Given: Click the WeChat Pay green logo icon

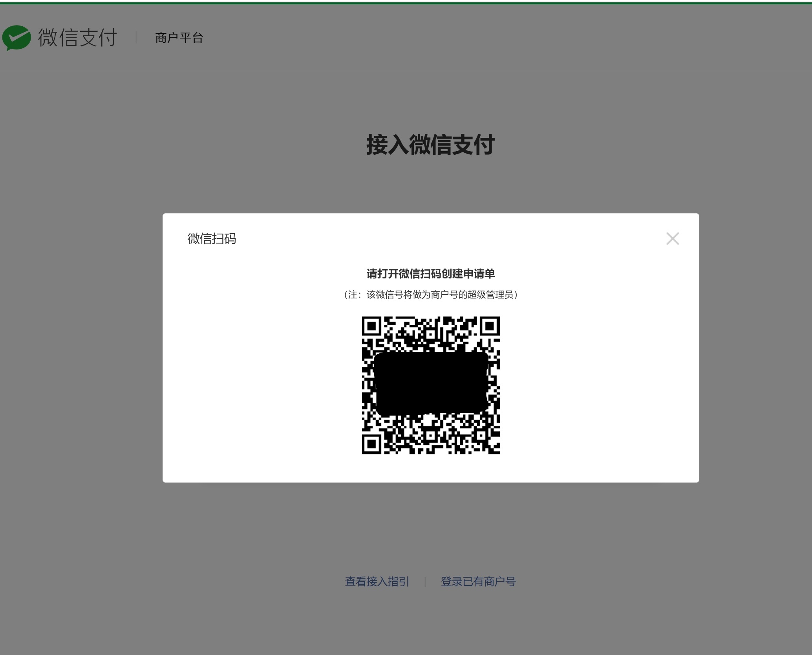Looking at the screenshot, I should pyautogui.click(x=16, y=38).
